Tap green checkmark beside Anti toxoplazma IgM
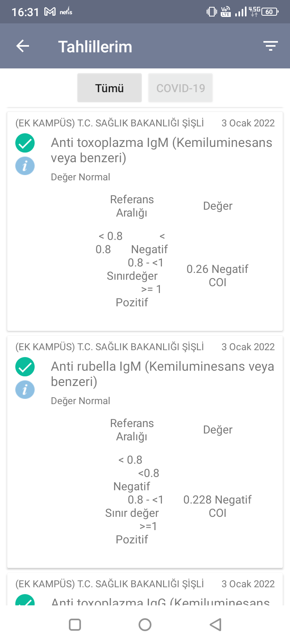 pyautogui.click(x=25, y=143)
